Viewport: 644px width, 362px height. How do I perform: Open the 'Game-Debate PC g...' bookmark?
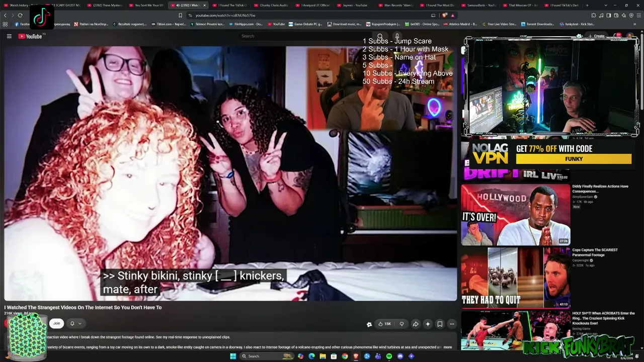pos(305,24)
